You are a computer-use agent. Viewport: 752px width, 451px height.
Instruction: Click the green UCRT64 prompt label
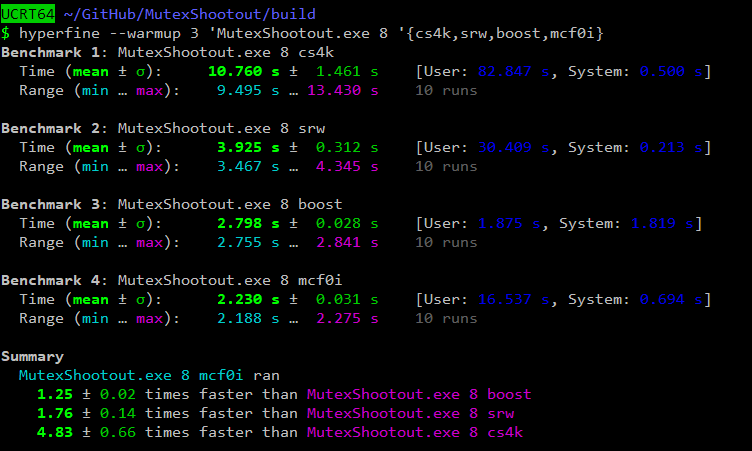28,14
